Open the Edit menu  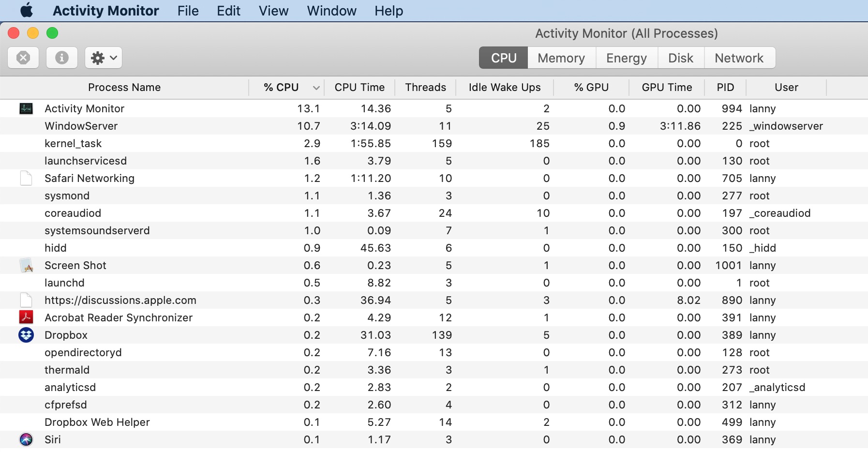click(228, 11)
